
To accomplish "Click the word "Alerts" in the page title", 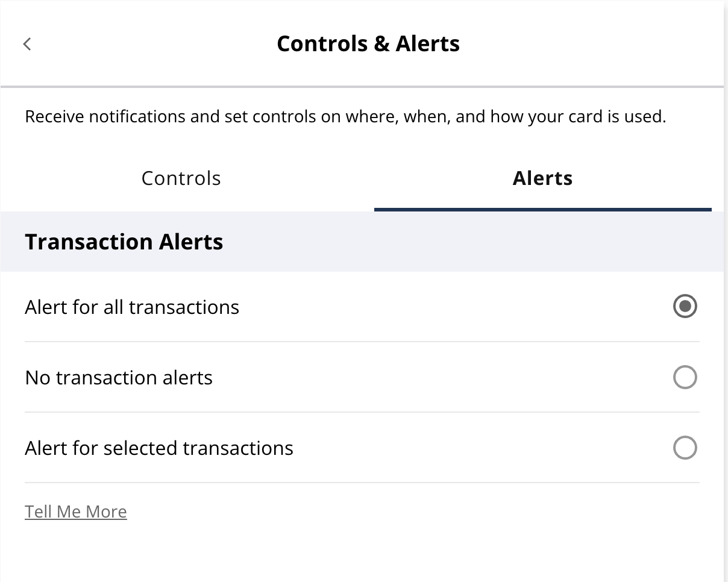I will (x=428, y=44).
